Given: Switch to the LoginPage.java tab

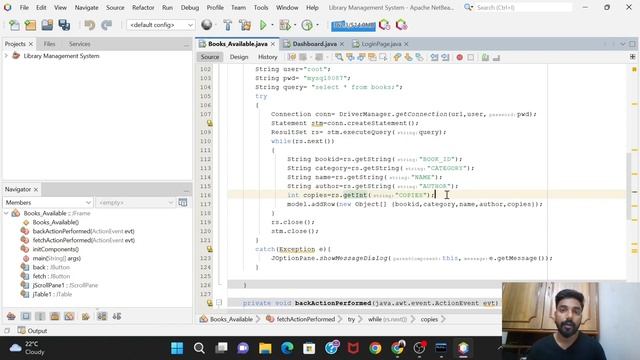Looking at the screenshot, I should [381, 44].
